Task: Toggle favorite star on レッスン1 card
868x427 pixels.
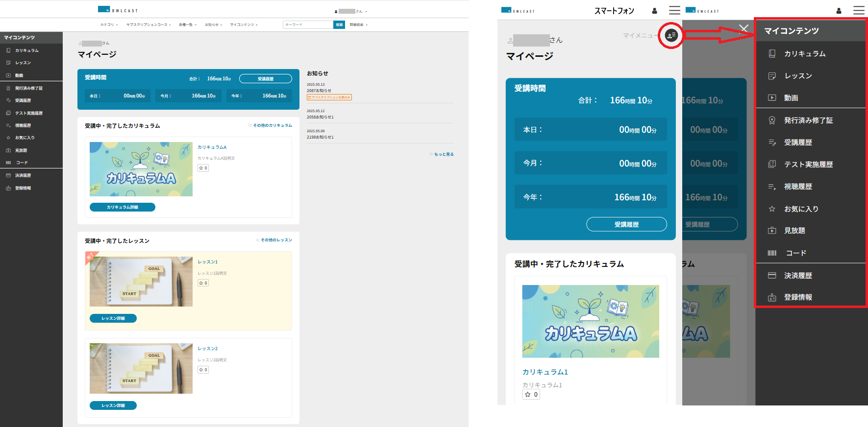Action: tap(203, 283)
